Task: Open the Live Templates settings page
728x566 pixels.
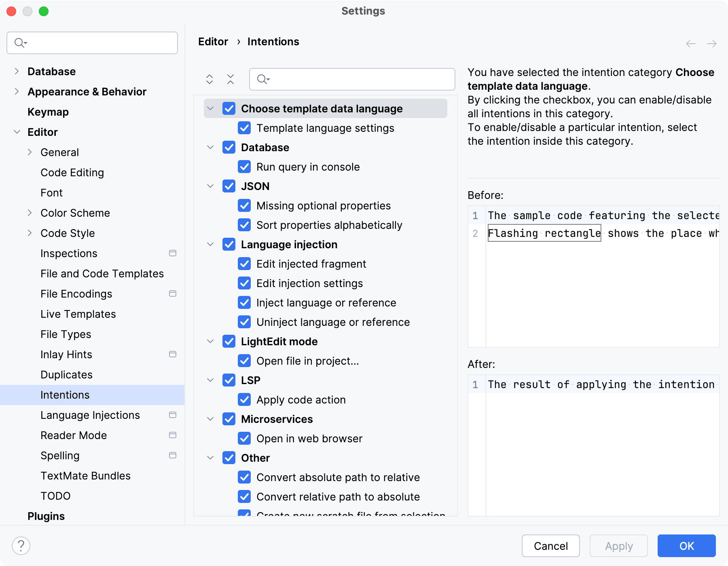Action: [x=78, y=314]
